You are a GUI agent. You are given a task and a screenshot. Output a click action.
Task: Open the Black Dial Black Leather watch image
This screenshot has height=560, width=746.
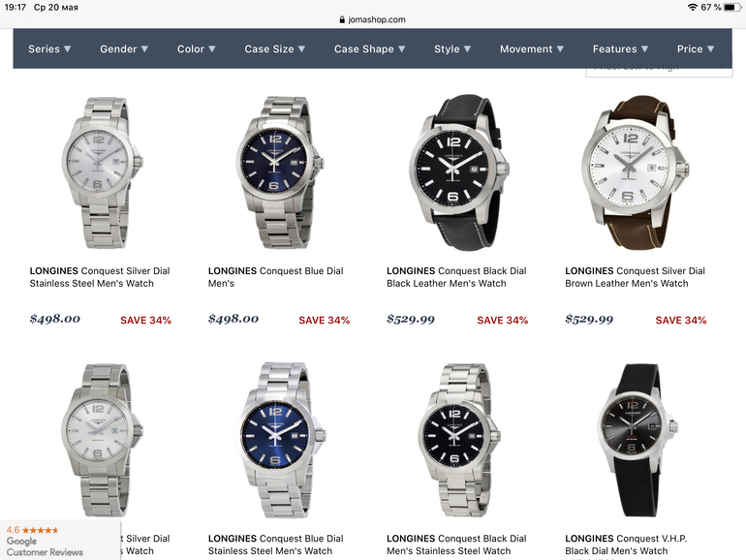(x=459, y=172)
